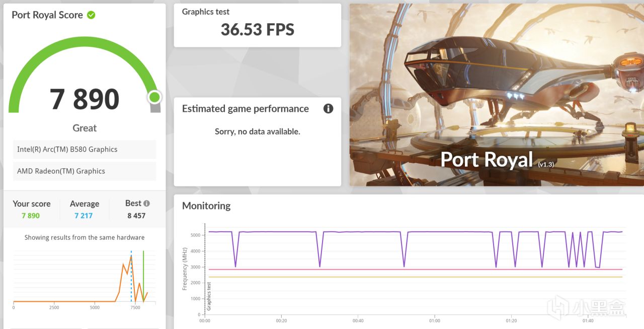Click the Your score value 7 890

coord(31,216)
